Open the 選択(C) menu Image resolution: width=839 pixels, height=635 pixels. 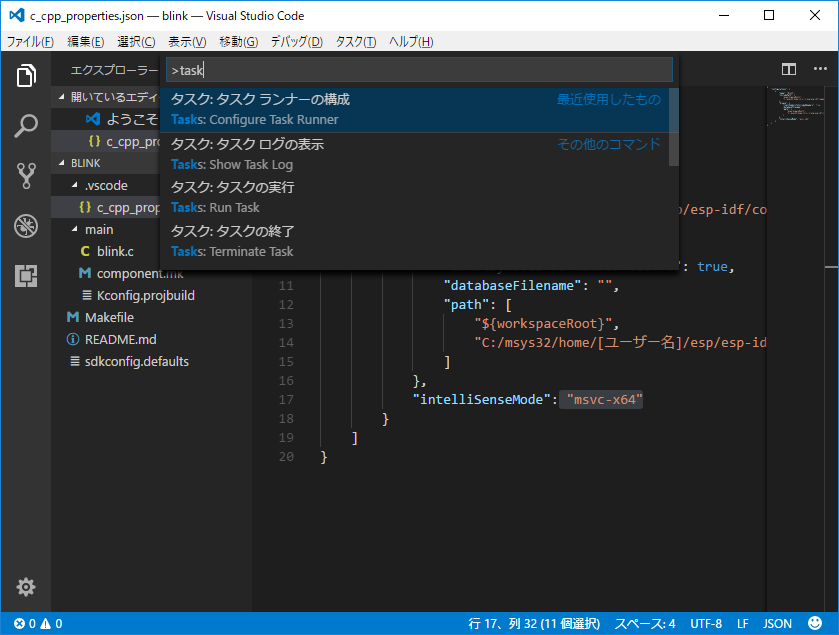[136, 42]
